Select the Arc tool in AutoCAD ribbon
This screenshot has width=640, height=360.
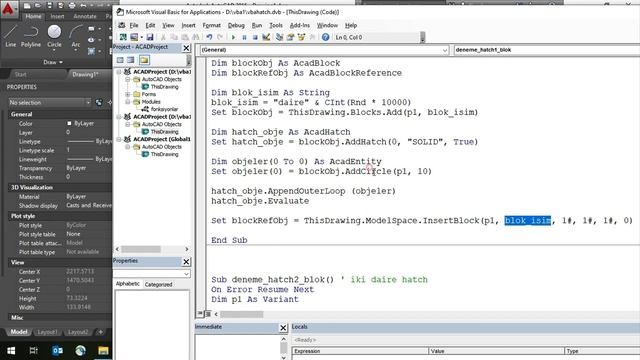coord(76,36)
